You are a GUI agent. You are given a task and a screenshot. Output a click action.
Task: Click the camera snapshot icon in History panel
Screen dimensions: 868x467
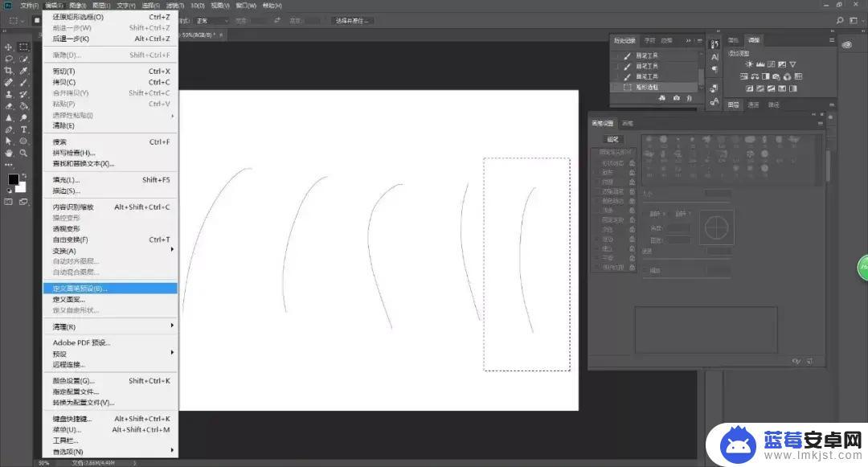tap(677, 98)
